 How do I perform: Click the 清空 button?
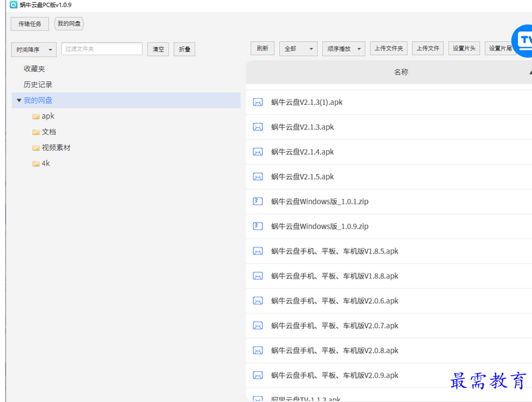coord(158,49)
